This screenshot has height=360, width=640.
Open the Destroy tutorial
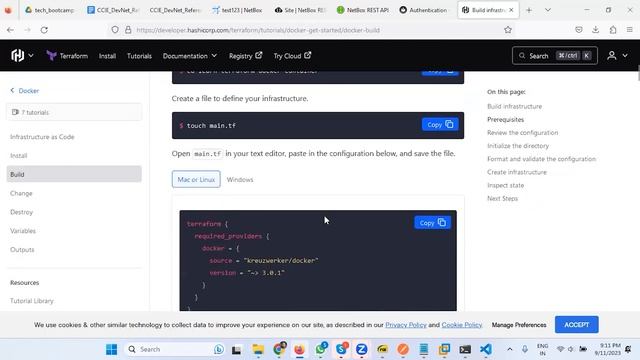point(21,212)
